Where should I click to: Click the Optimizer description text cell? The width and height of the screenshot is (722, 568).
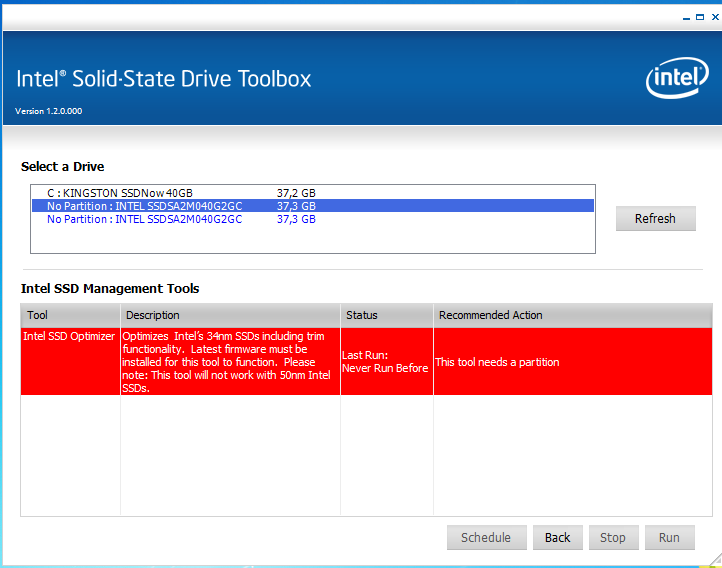pos(230,361)
